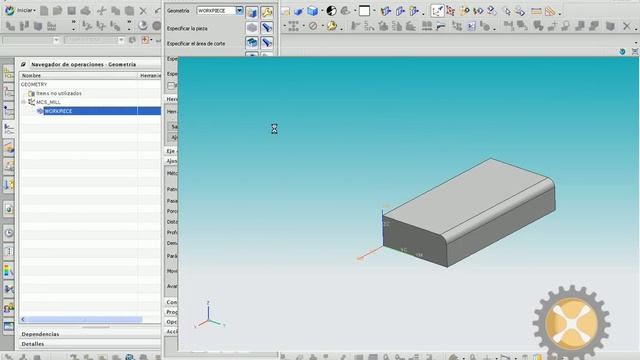
Task: Open the color palette sidebar tab
Action: (9, 271)
